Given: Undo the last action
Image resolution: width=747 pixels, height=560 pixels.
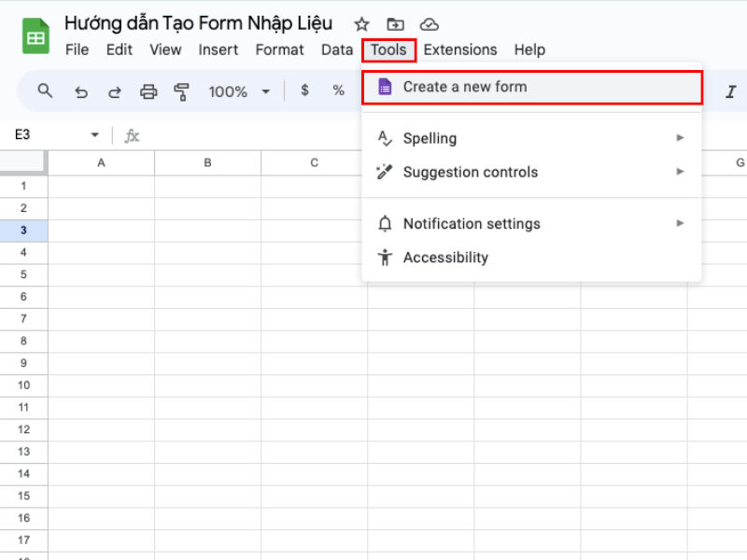Looking at the screenshot, I should coord(81,91).
